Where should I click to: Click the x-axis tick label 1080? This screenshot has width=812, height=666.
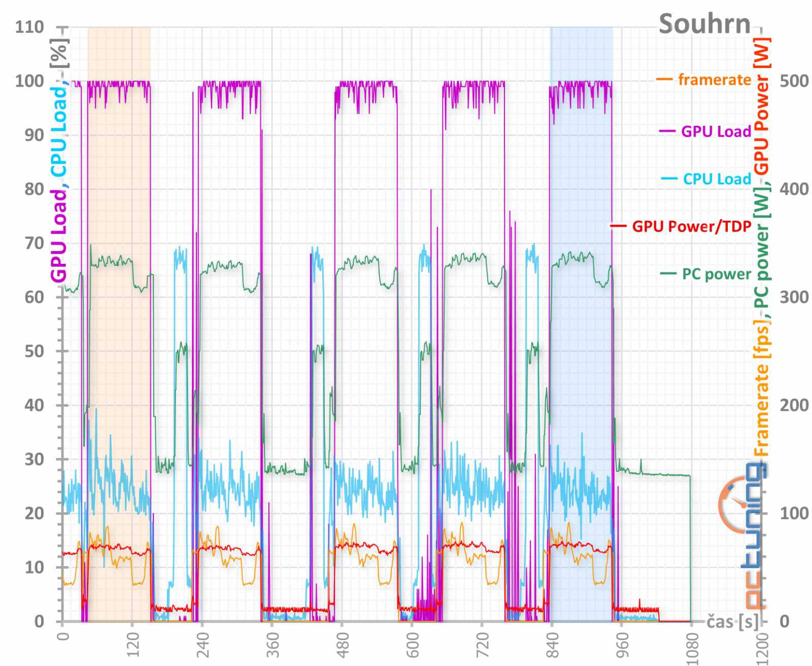coord(691,648)
